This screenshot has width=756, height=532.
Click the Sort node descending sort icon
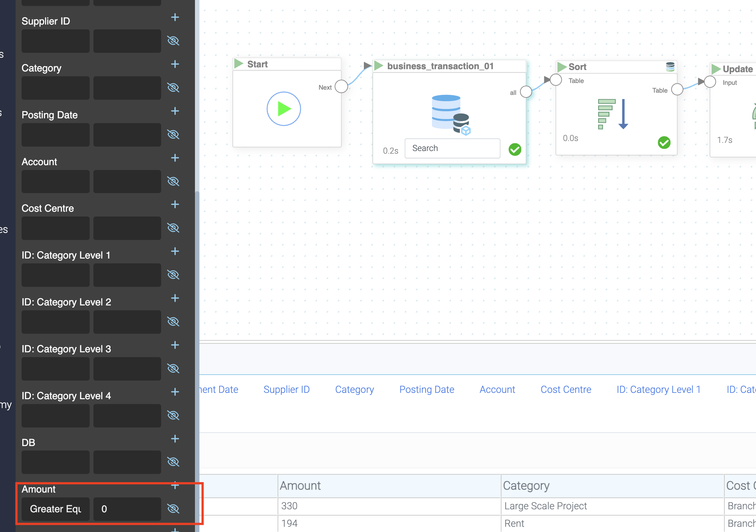tap(613, 114)
